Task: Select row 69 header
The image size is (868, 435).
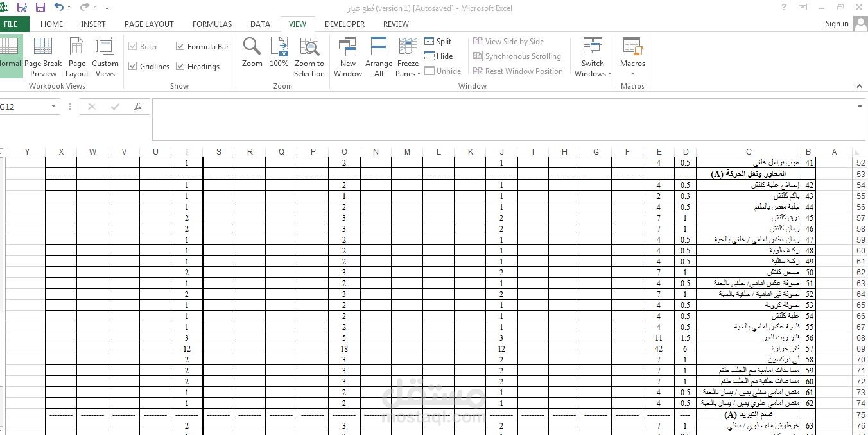Action: tap(860, 348)
